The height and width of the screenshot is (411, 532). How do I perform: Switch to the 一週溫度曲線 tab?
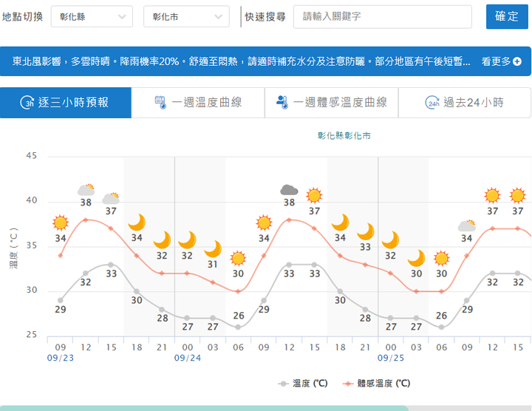click(198, 103)
